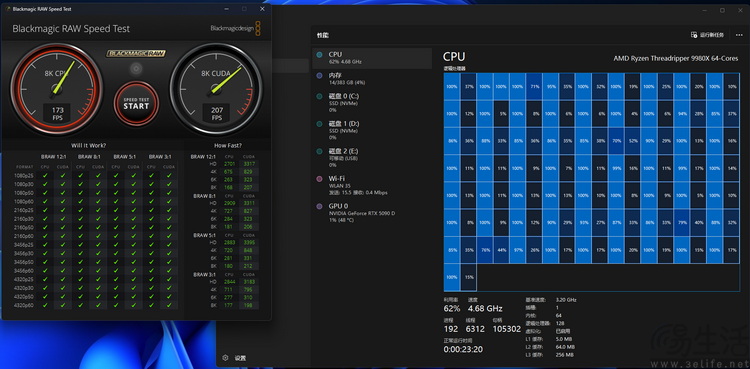Click the 173 FPS readout in CPU gauge
Image resolution: width=750 pixels, height=369 pixels.
[57, 113]
